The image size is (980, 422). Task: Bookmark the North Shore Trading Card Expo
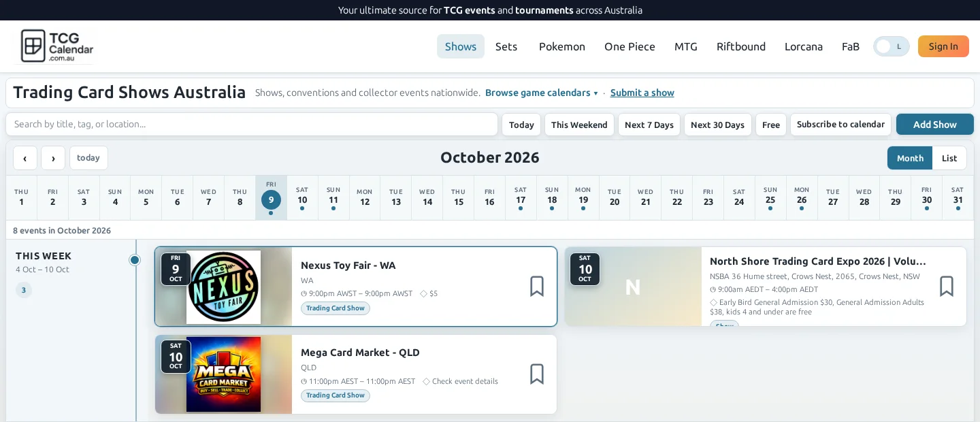tap(947, 287)
